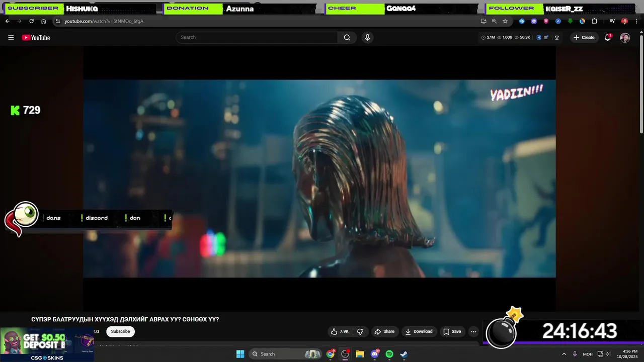Image resolution: width=644 pixels, height=362 pixels.
Task: Open the green download arrow extension
Action: click(570, 21)
